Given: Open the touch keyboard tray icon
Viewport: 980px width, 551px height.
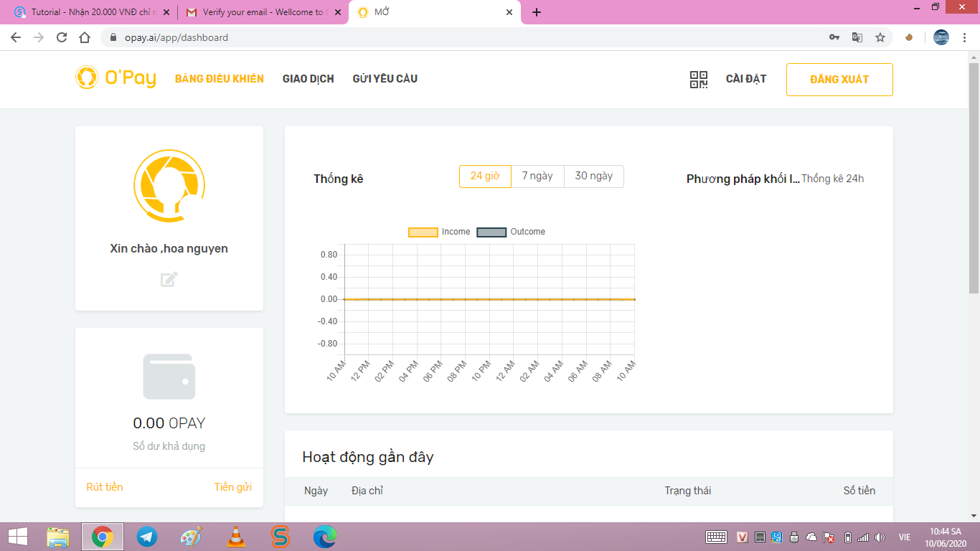Looking at the screenshot, I should 717,537.
